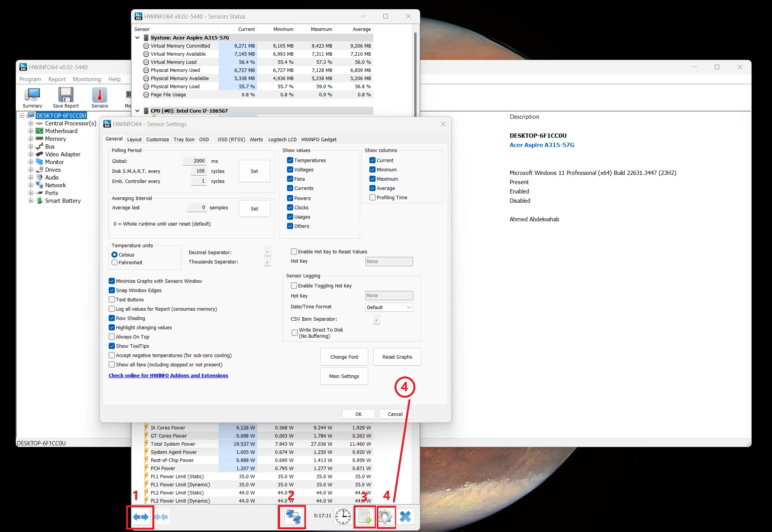The height and width of the screenshot is (532, 772).
Task: Click Cancel in Sensor Settings
Action: point(395,414)
